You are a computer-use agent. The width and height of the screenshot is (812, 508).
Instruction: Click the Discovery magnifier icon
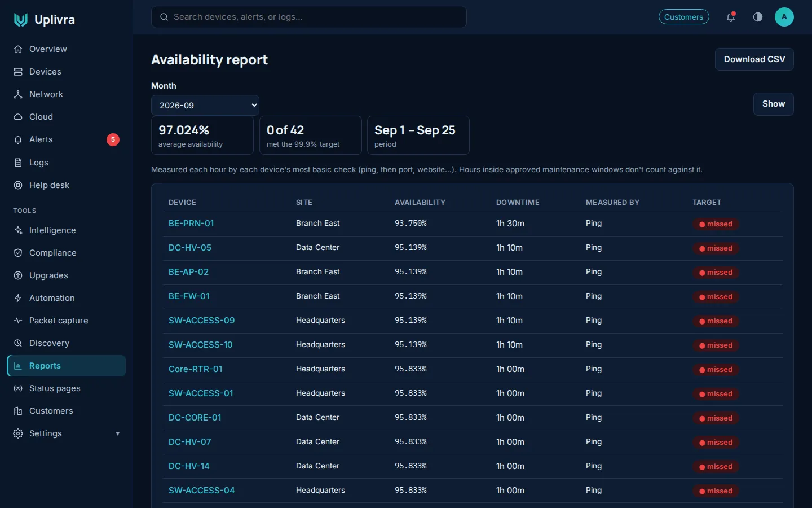pos(18,343)
